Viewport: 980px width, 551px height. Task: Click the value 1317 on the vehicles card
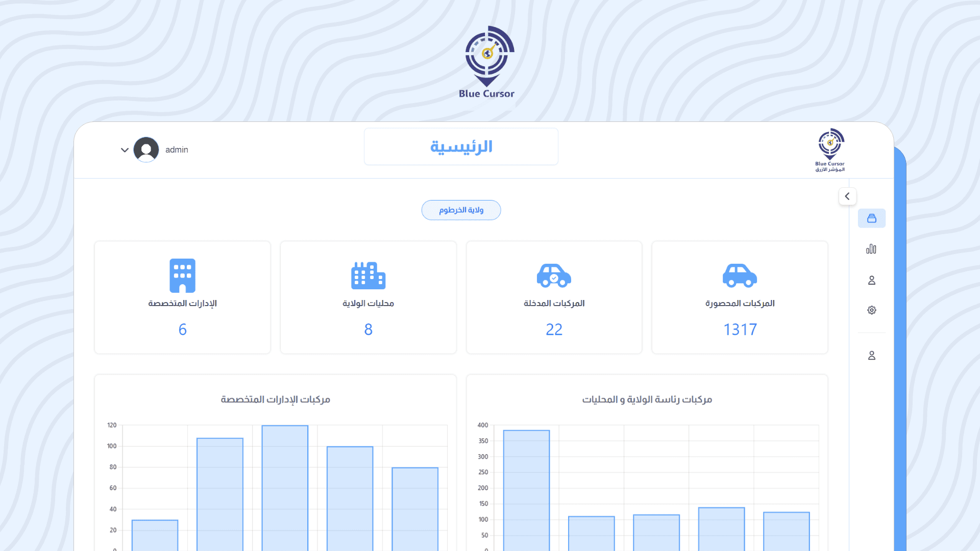(x=740, y=330)
